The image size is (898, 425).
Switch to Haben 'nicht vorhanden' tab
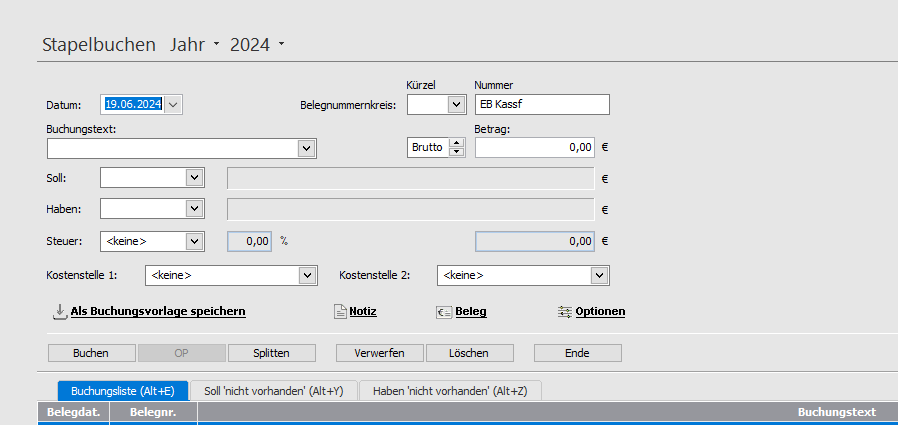pyautogui.click(x=450, y=391)
